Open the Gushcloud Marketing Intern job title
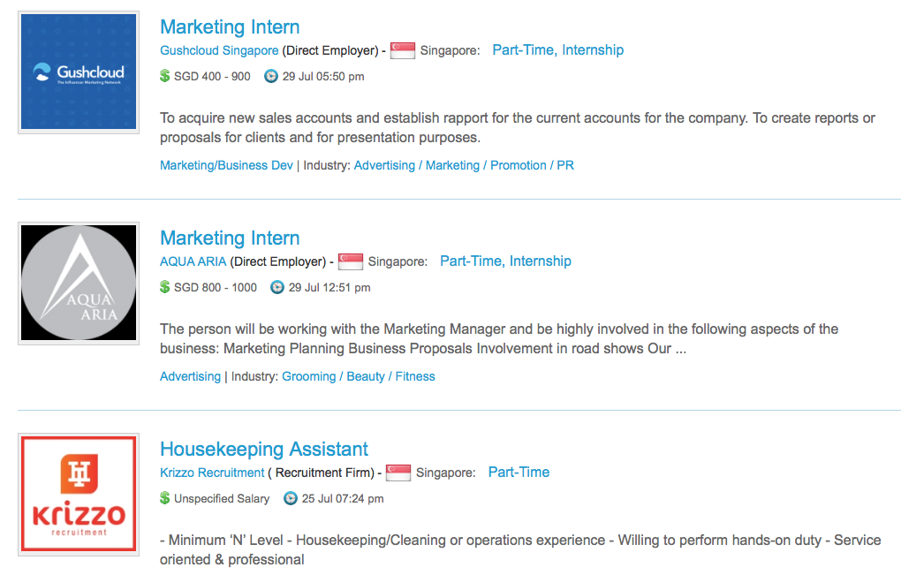The image size is (924, 575). [x=230, y=27]
